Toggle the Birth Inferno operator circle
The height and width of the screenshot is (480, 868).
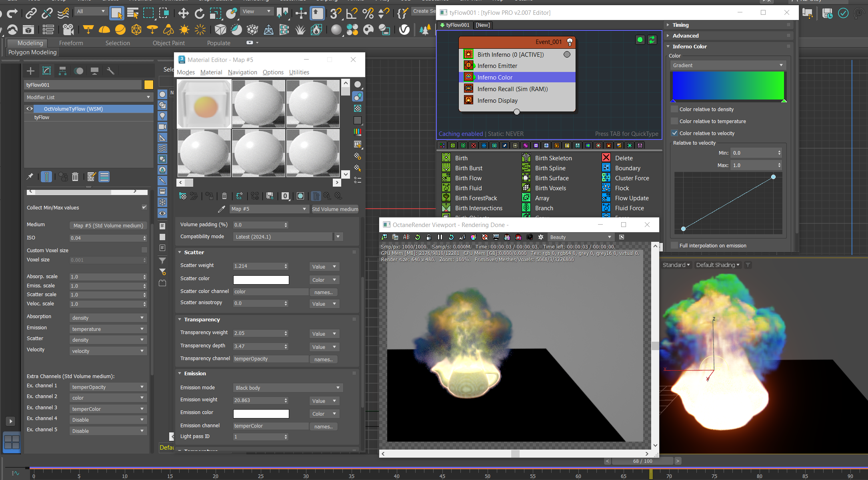567,54
